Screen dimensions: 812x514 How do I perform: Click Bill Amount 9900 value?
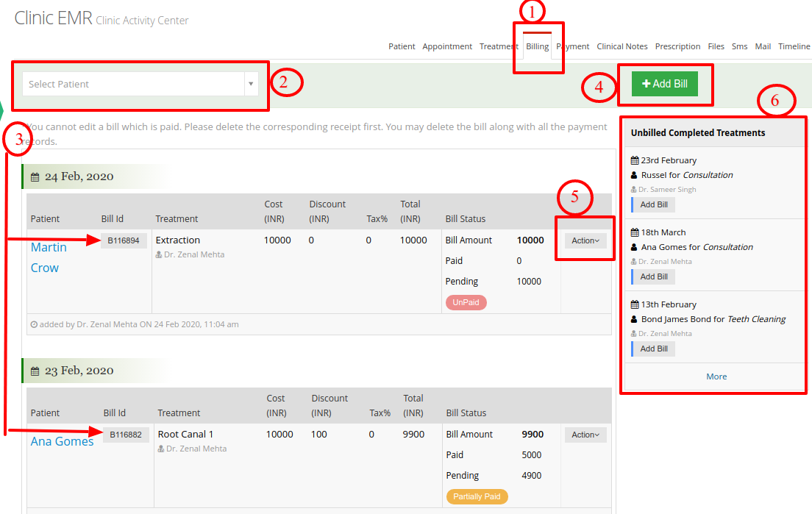tap(533, 435)
